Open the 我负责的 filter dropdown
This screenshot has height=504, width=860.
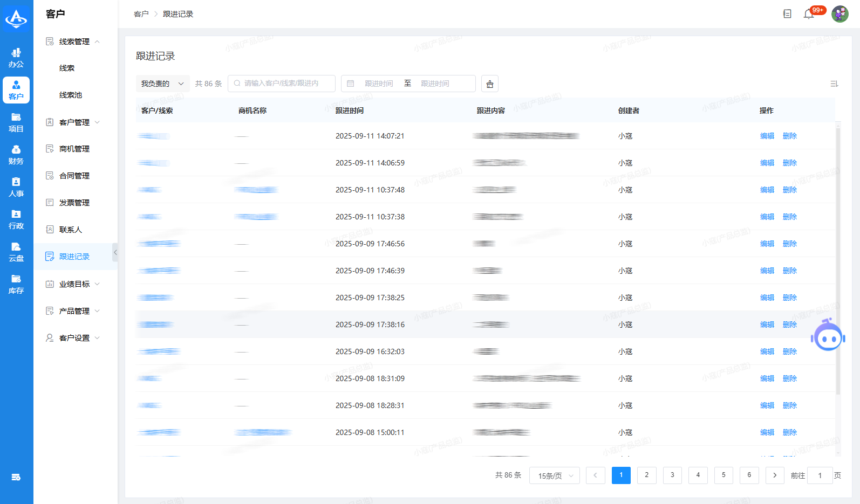(x=162, y=84)
